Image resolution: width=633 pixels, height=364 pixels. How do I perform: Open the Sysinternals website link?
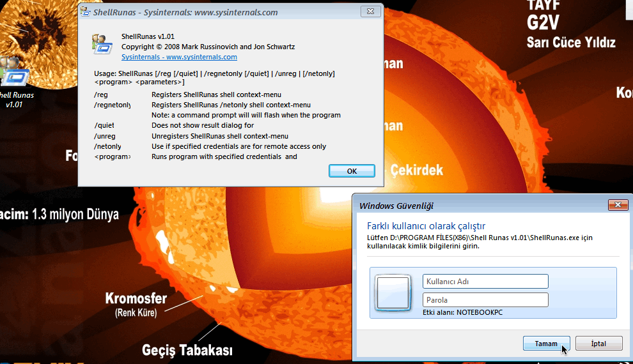pyautogui.click(x=179, y=57)
